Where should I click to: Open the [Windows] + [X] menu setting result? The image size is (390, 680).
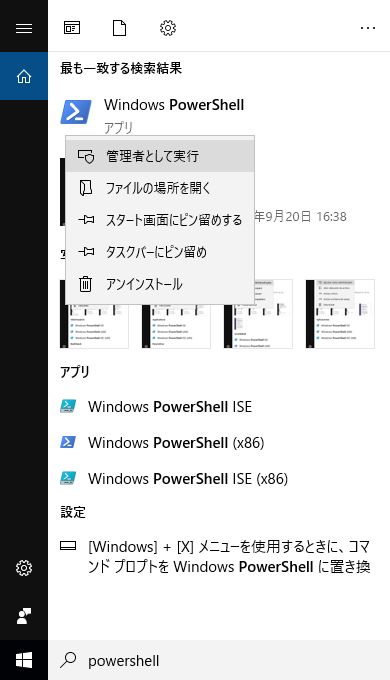219,556
